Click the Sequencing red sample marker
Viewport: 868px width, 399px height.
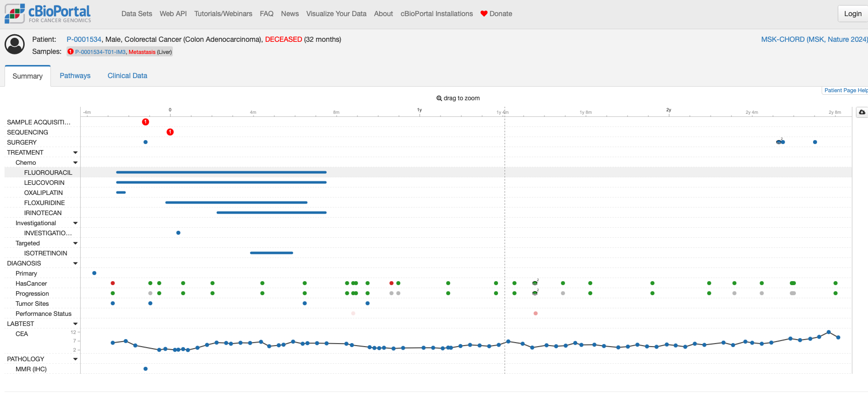pos(170,132)
